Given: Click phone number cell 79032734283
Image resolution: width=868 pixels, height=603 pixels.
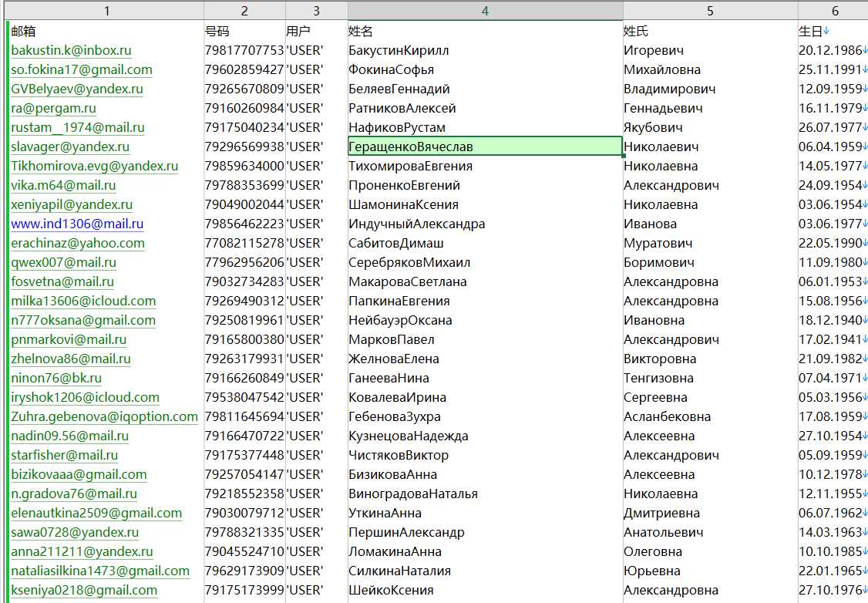Looking at the screenshot, I should [x=244, y=282].
